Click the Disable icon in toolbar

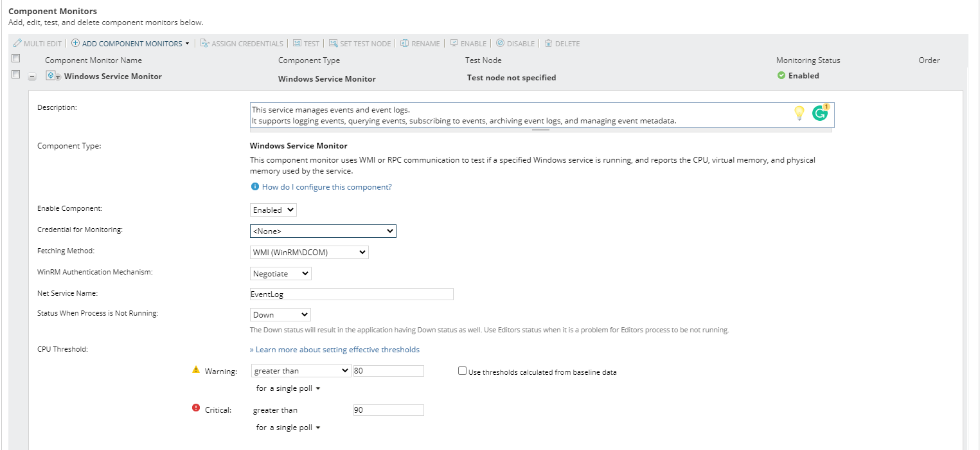[500, 44]
